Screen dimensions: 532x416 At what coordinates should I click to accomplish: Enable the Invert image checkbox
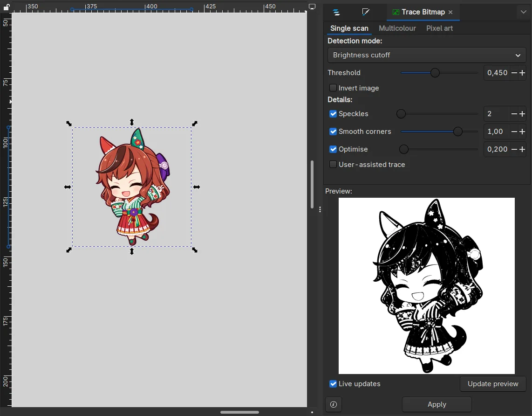333,88
